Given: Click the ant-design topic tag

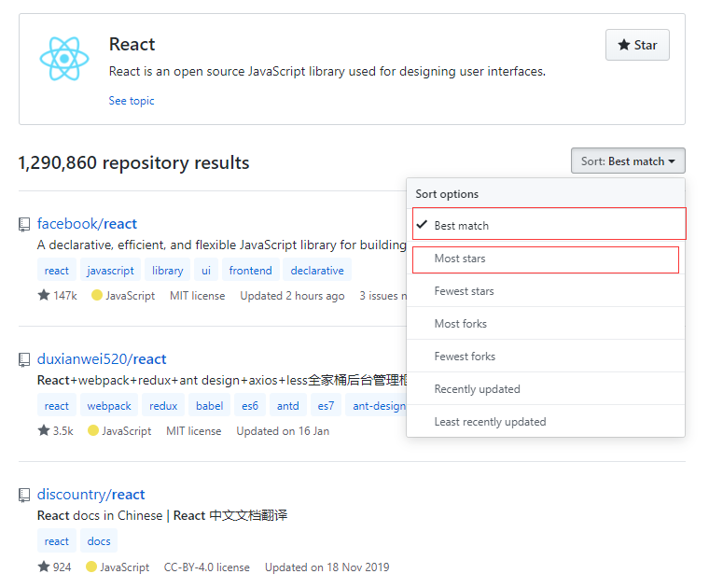Looking at the screenshot, I should tap(377, 405).
